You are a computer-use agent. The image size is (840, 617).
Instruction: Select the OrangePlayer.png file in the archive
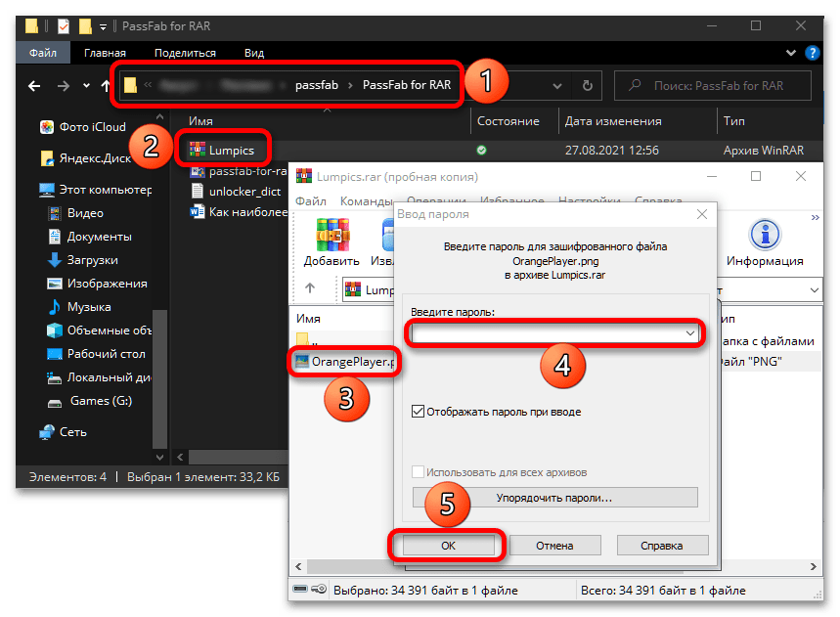[x=350, y=362]
